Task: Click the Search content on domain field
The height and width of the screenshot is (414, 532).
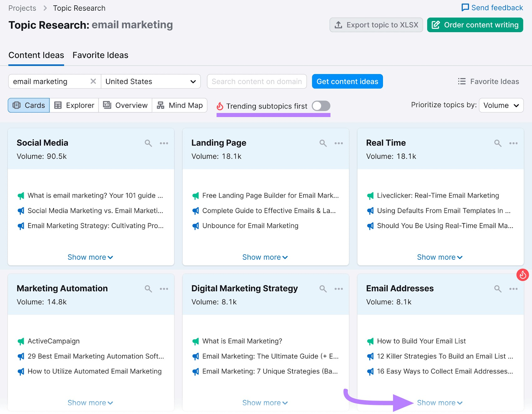Action: [256, 81]
